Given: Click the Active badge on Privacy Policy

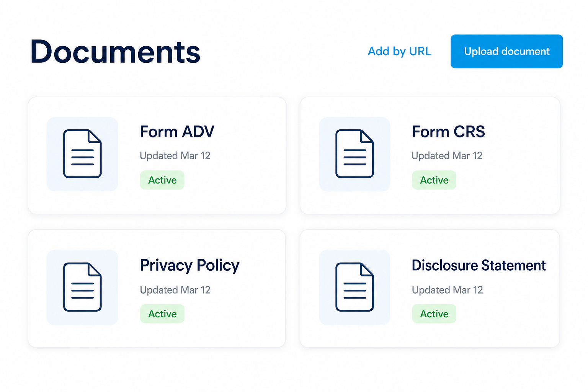Looking at the screenshot, I should coord(162,314).
